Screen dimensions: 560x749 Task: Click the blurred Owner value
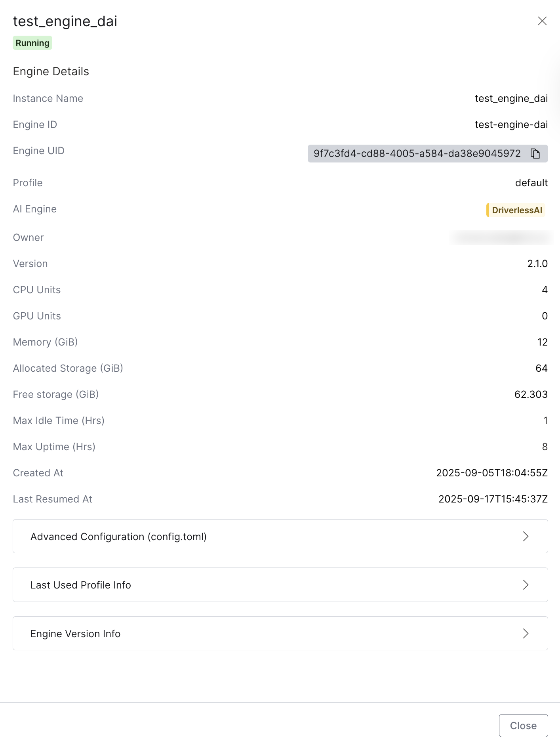(501, 237)
